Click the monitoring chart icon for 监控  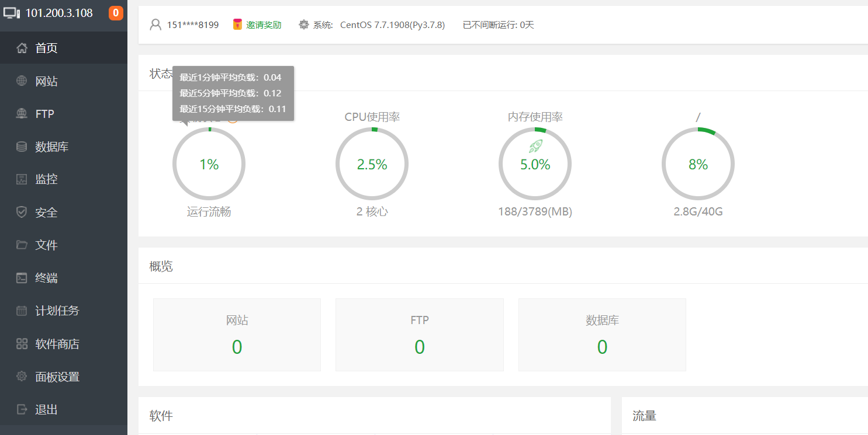pos(22,179)
